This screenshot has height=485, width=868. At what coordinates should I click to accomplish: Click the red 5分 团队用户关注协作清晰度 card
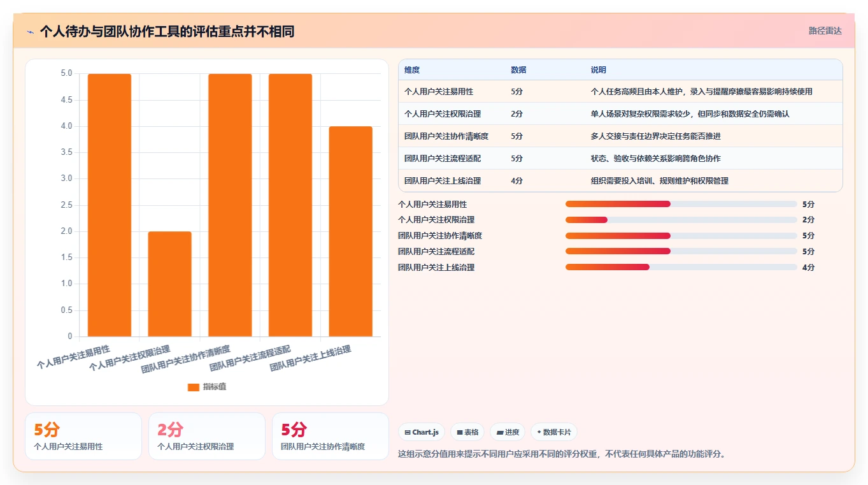[331, 437]
